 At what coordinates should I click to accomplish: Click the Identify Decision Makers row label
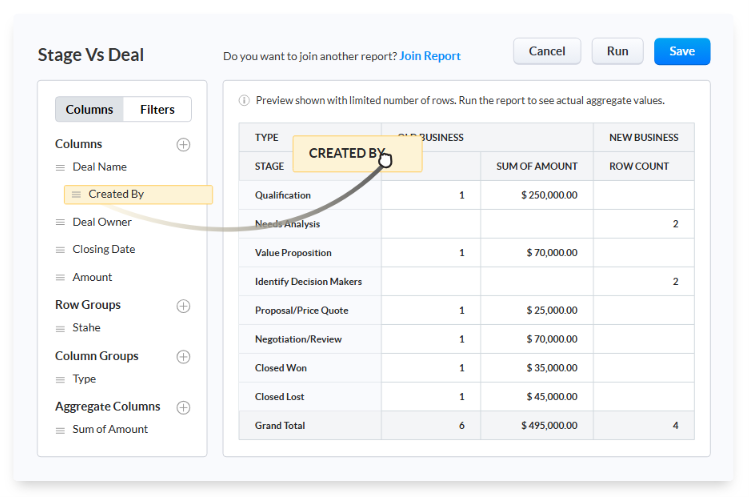pos(309,281)
